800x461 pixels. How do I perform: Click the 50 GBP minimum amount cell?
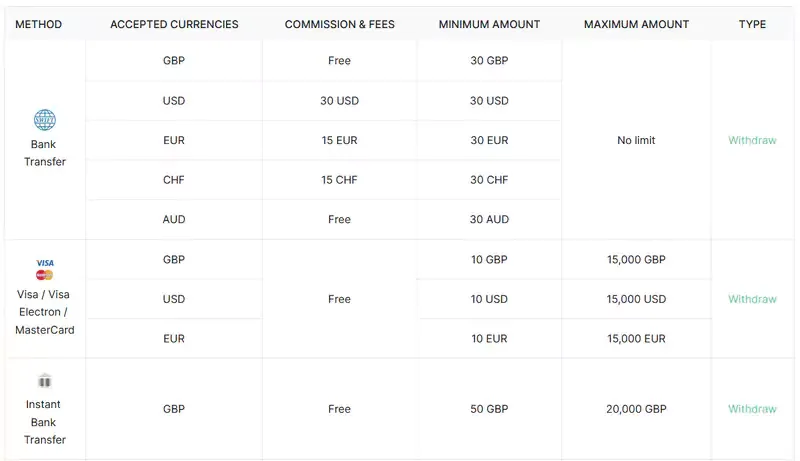[489, 409]
